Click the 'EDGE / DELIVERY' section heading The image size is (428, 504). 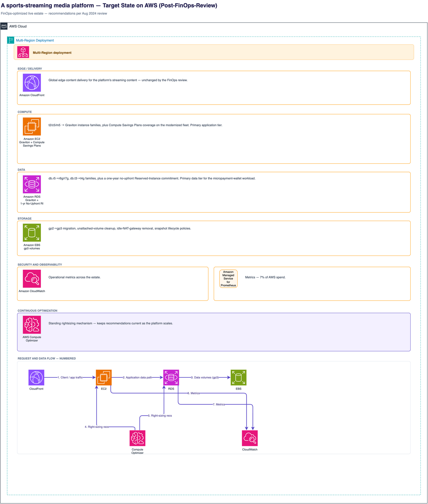[x=30, y=69]
